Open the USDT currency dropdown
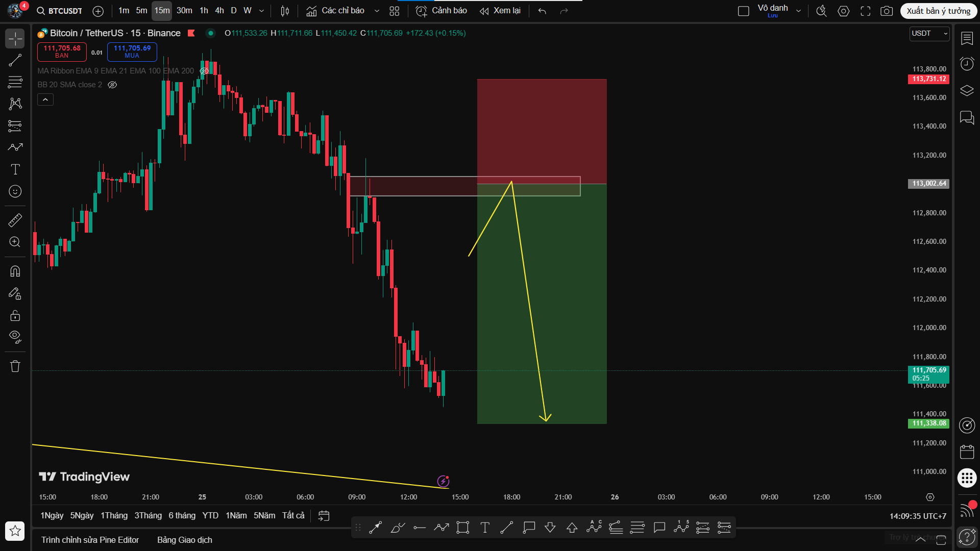Viewport: 980px width, 551px height. tap(929, 34)
